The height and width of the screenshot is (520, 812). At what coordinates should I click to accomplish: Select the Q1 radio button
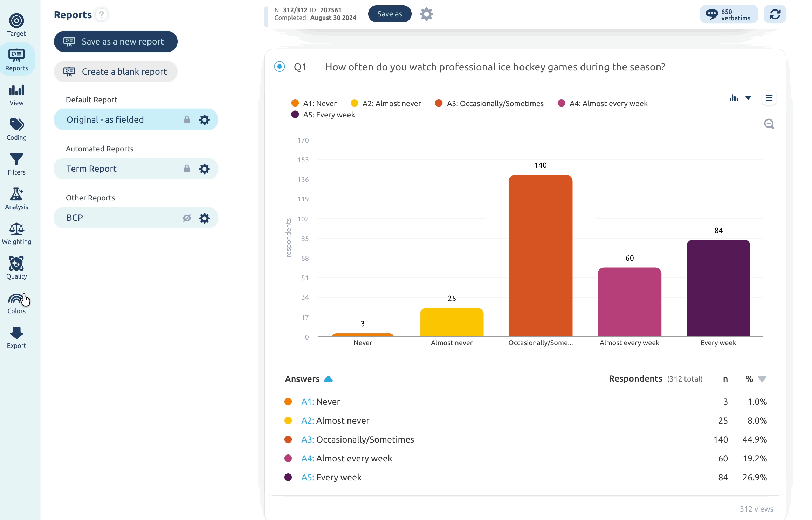click(x=280, y=67)
